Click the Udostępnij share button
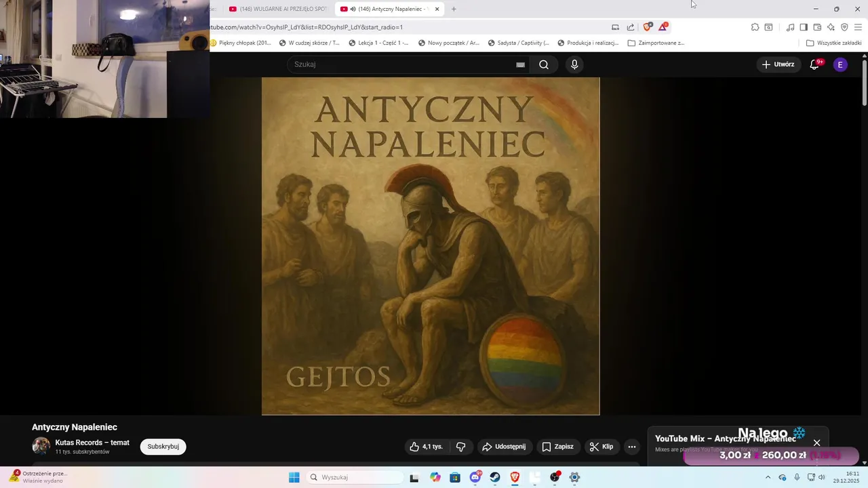The image size is (868, 488). (x=504, y=447)
